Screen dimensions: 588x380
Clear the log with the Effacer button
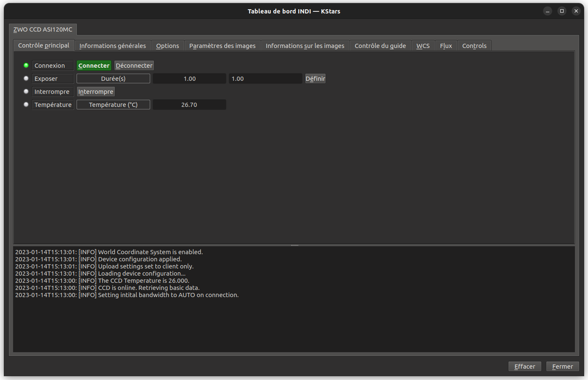525,367
